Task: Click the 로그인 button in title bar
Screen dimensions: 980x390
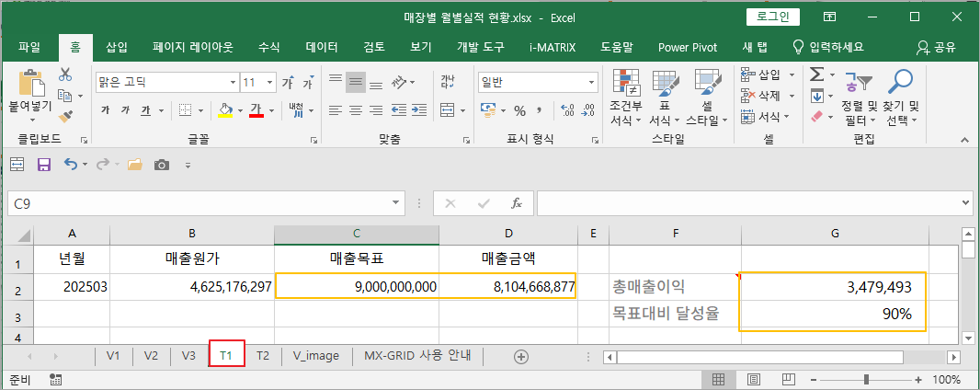Action: (x=772, y=17)
